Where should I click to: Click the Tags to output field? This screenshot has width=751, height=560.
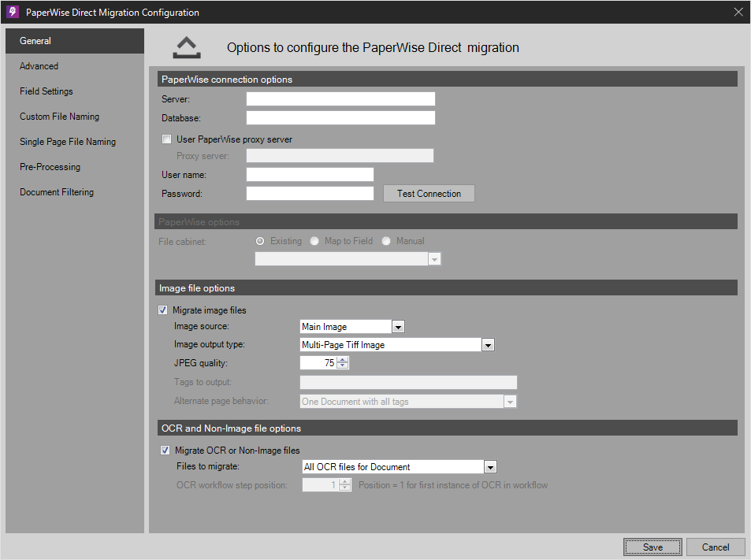point(408,383)
